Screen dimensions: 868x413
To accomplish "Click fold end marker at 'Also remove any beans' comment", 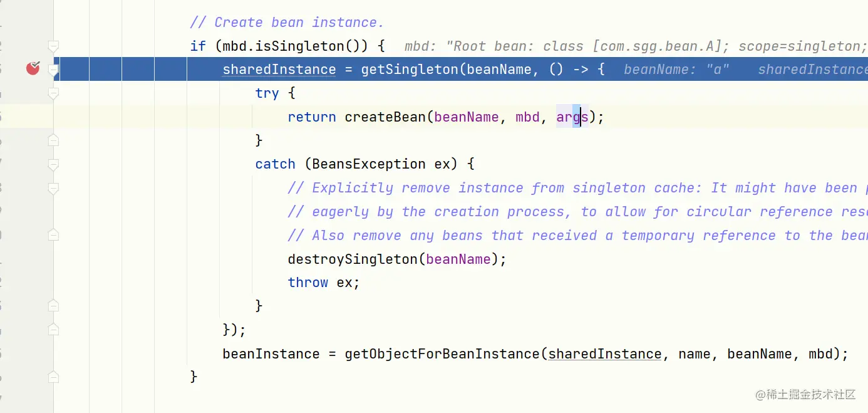I will click(53, 235).
